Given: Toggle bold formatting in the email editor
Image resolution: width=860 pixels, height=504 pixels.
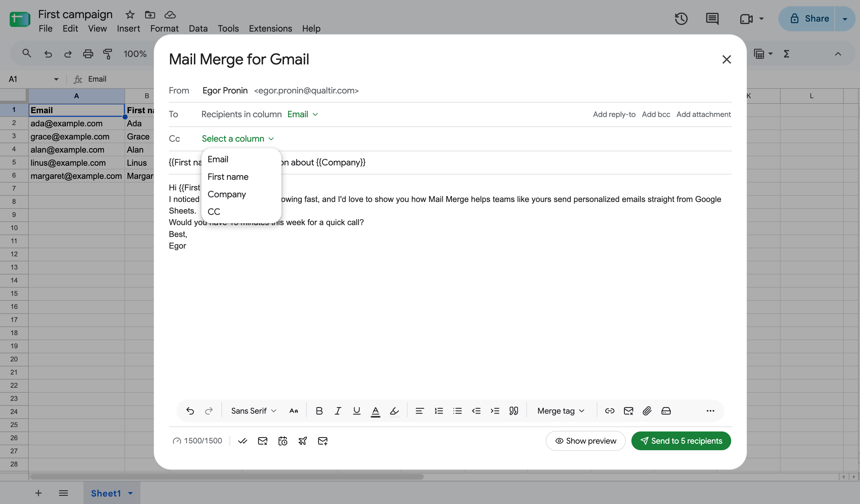Looking at the screenshot, I should pos(319,411).
